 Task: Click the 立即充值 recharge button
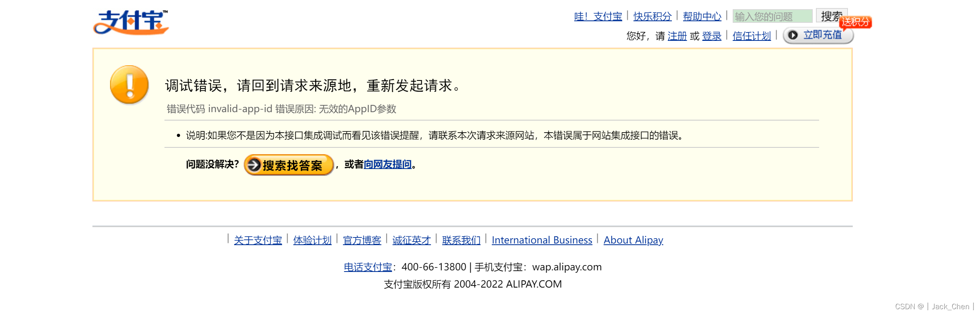pos(818,35)
